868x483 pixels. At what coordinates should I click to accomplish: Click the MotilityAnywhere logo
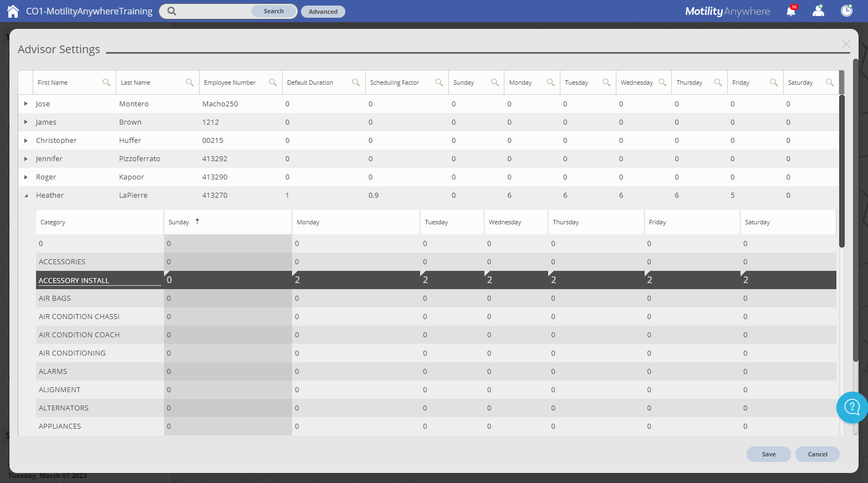coord(727,11)
